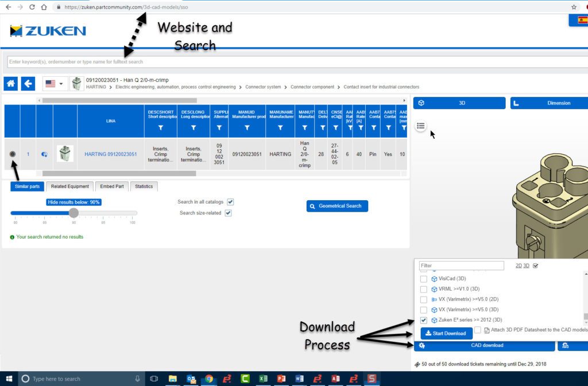Click the home icon button
This screenshot has width=588, height=386.
pyautogui.click(x=11, y=84)
